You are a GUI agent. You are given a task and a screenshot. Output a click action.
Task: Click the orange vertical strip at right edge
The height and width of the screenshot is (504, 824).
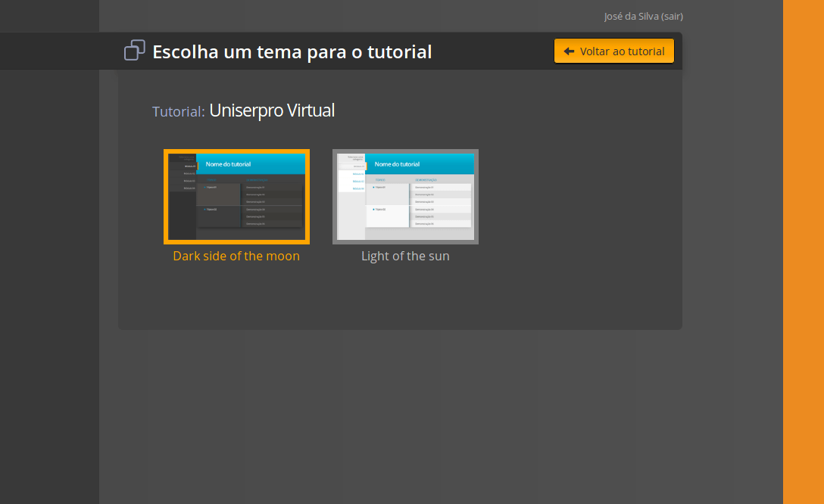(803, 252)
